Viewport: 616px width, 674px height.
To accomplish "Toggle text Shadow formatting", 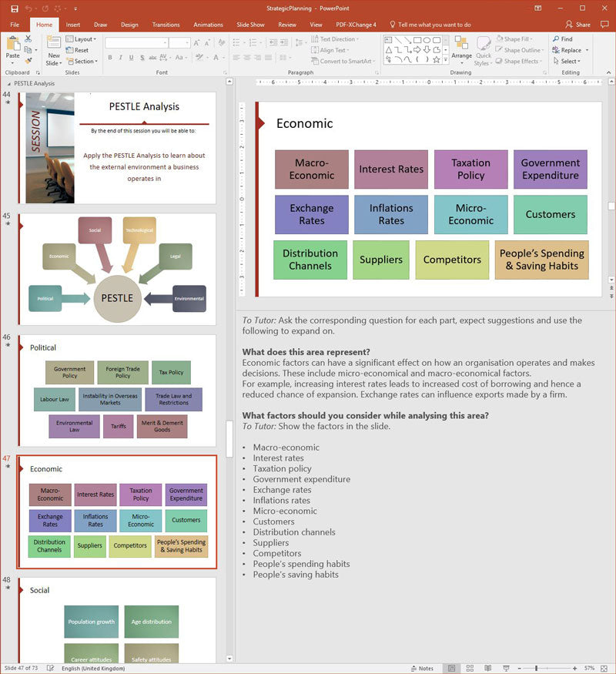I will (142, 57).
